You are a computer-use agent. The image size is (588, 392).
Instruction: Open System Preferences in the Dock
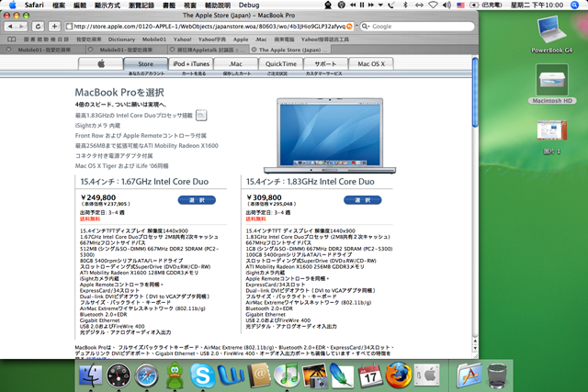coord(426,375)
